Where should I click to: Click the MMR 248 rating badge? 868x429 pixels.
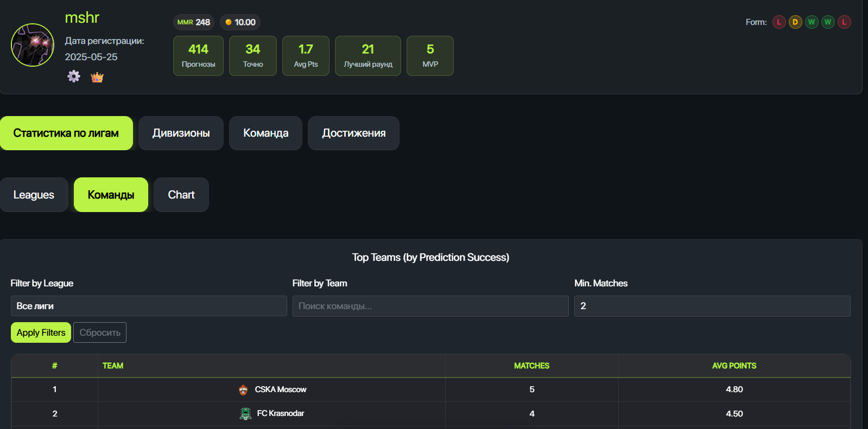(x=194, y=22)
